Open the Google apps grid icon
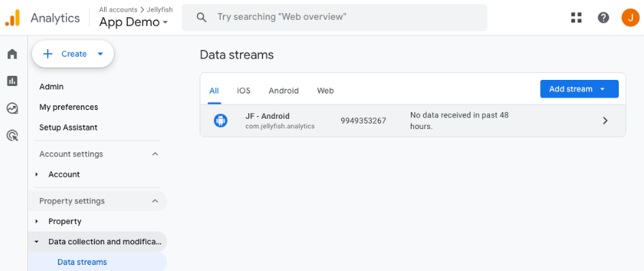644x271 pixels. coord(577,18)
